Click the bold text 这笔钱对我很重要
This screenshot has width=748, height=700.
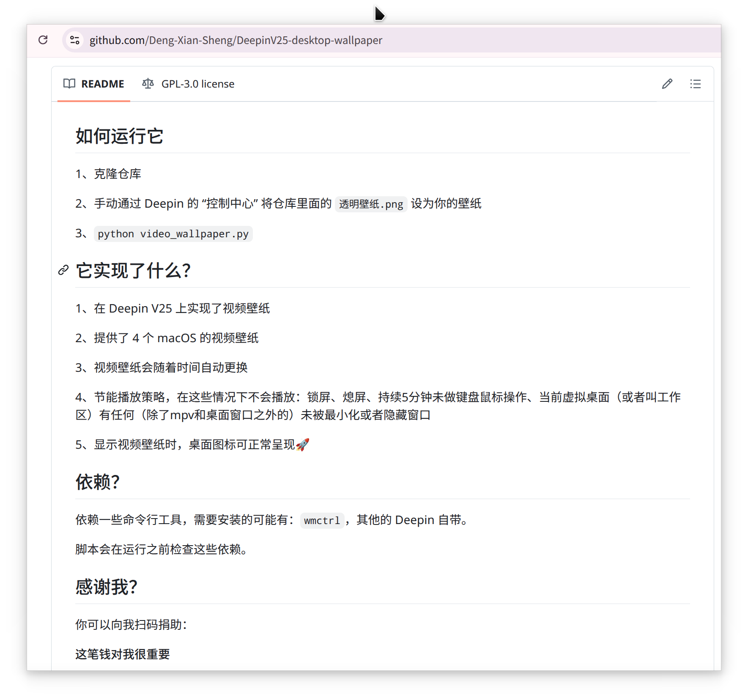pyautogui.click(x=123, y=654)
